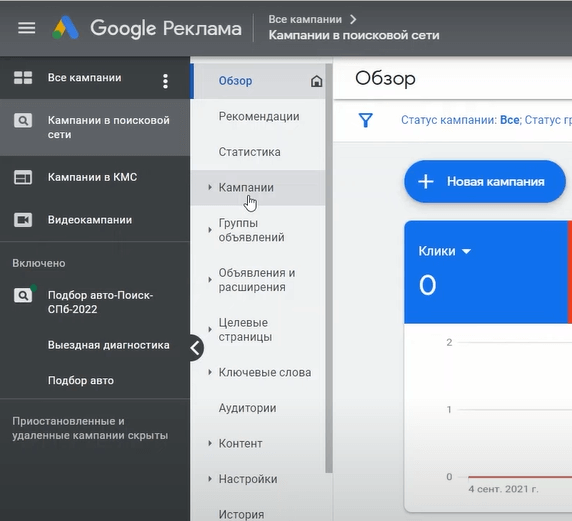The width and height of the screenshot is (572, 521).
Task: Click the search campaigns magnifier icon
Action: pos(23,120)
